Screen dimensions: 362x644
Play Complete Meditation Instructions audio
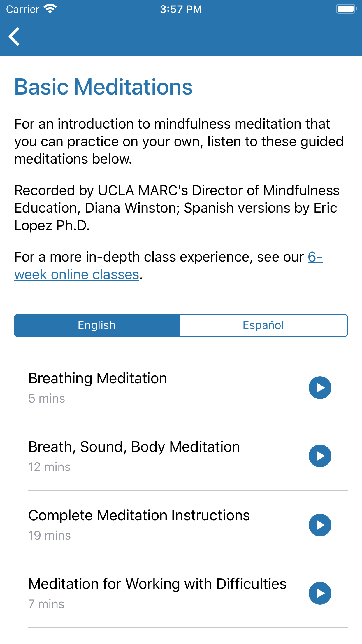click(320, 525)
